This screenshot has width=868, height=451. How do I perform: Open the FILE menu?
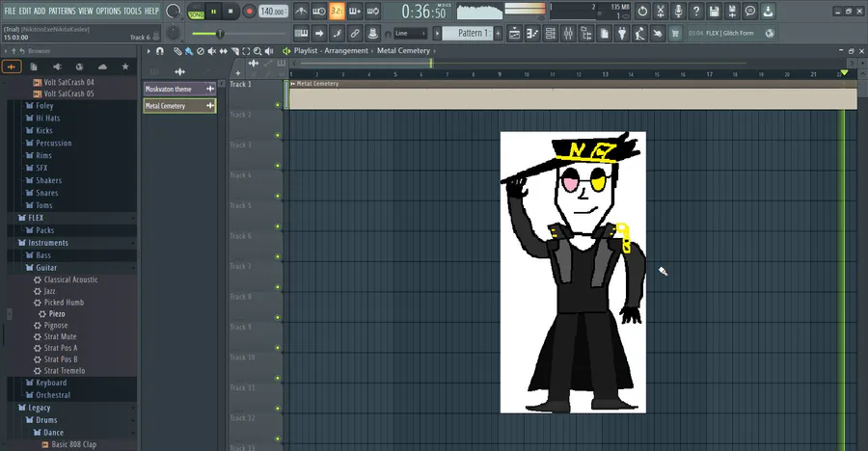coord(10,11)
